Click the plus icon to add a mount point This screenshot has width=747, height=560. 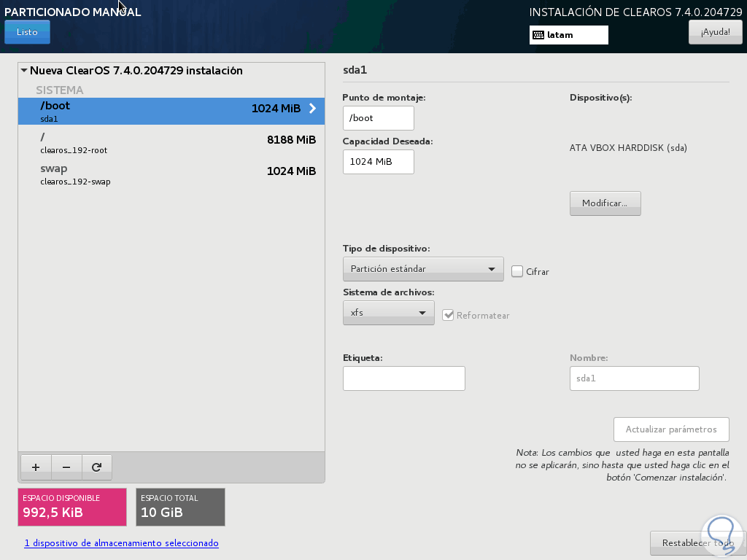[36, 467]
